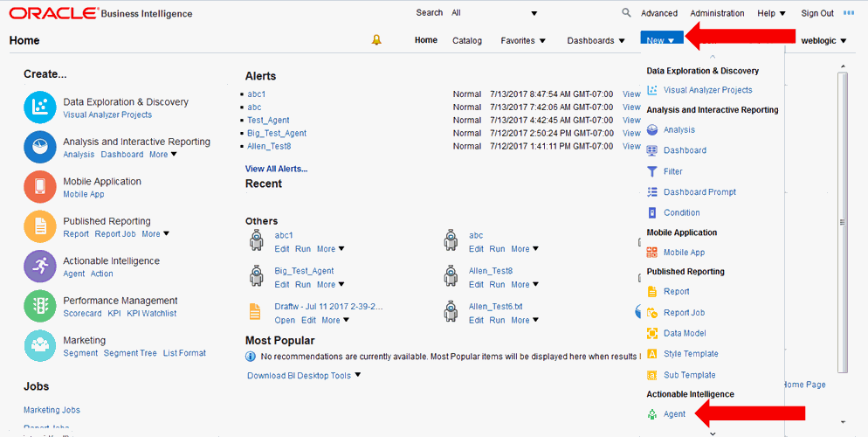This screenshot has height=437, width=868.
Task: Open the Test_Agent alert link
Action: pos(268,121)
